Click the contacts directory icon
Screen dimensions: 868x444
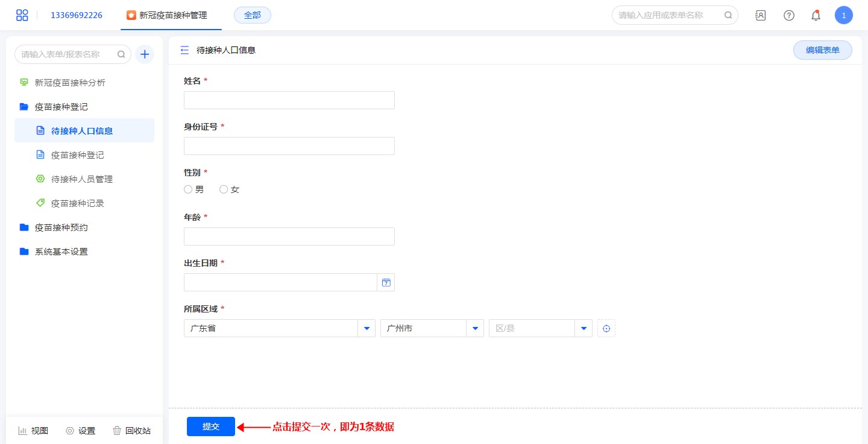pos(761,16)
